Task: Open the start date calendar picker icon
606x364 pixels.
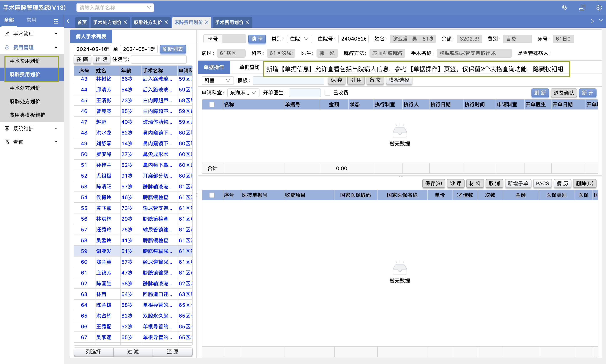Action: pos(107,49)
